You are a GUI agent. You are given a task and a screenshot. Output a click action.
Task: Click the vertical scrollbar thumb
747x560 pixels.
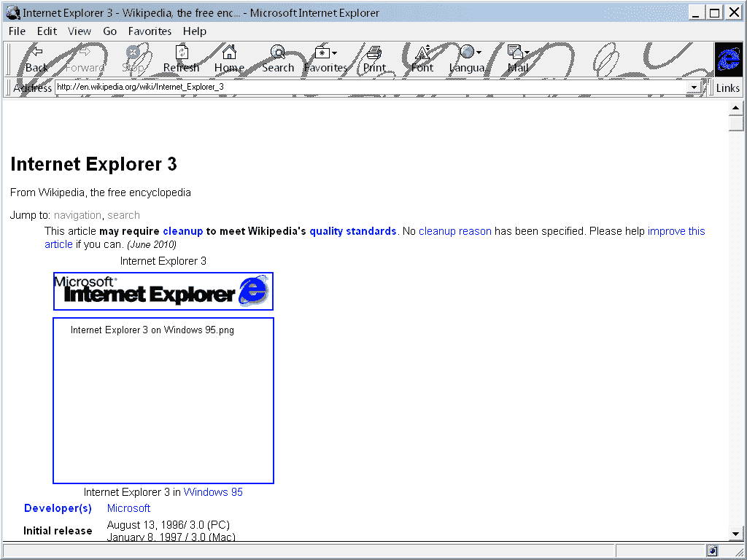735,122
